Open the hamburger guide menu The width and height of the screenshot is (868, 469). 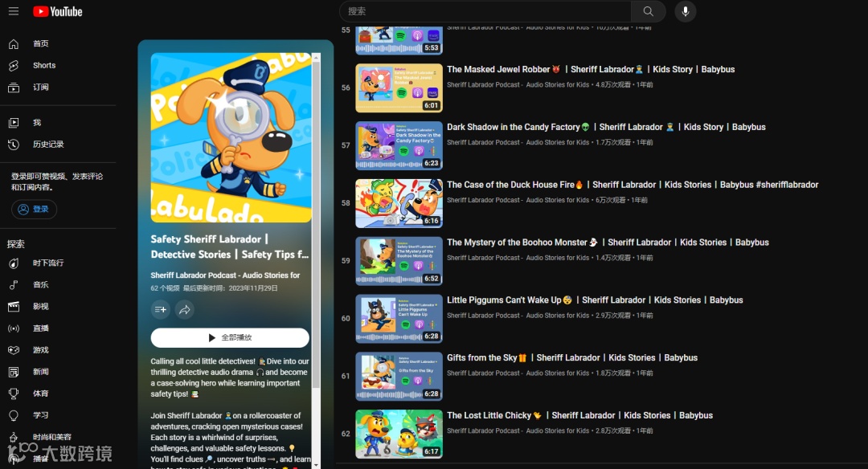pyautogui.click(x=14, y=11)
